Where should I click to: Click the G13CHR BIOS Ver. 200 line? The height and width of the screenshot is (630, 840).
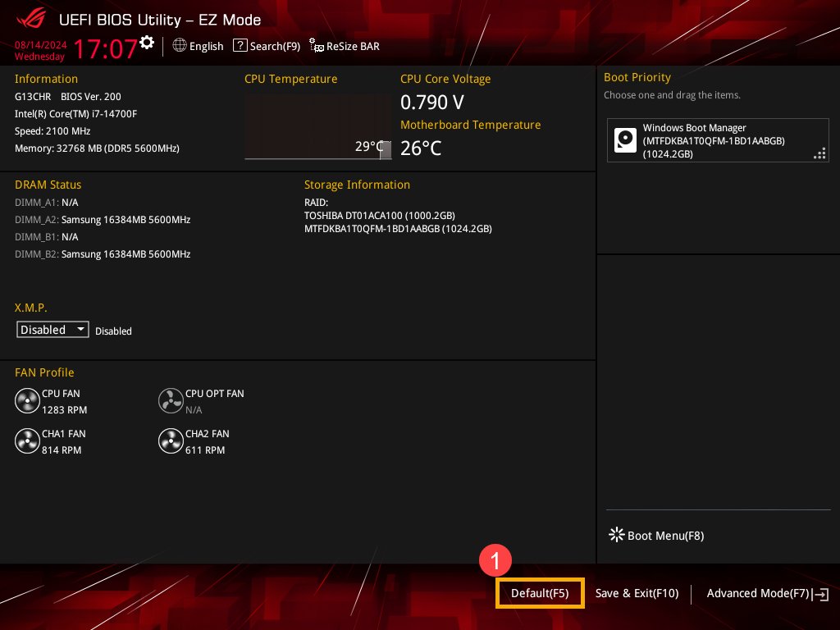pyautogui.click(x=67, y=97)
